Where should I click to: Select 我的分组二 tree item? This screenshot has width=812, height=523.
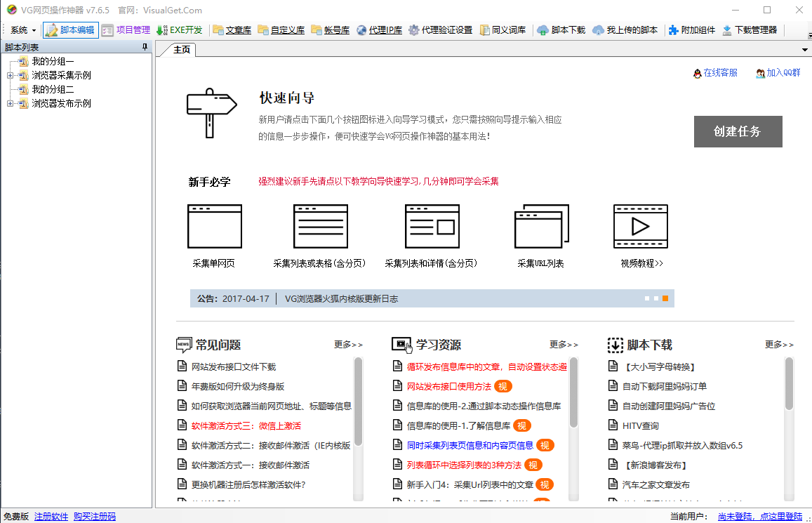click(x=53, y=90)
